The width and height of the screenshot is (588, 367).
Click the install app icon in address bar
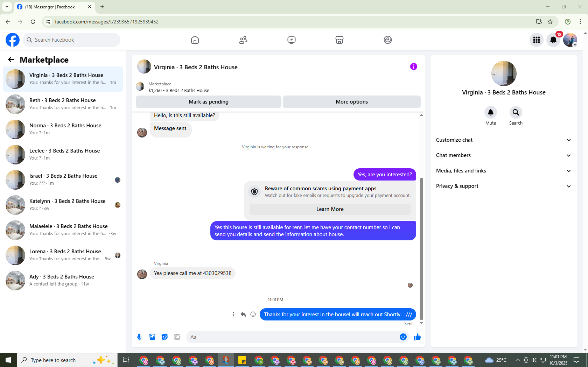tap(539, 22)
